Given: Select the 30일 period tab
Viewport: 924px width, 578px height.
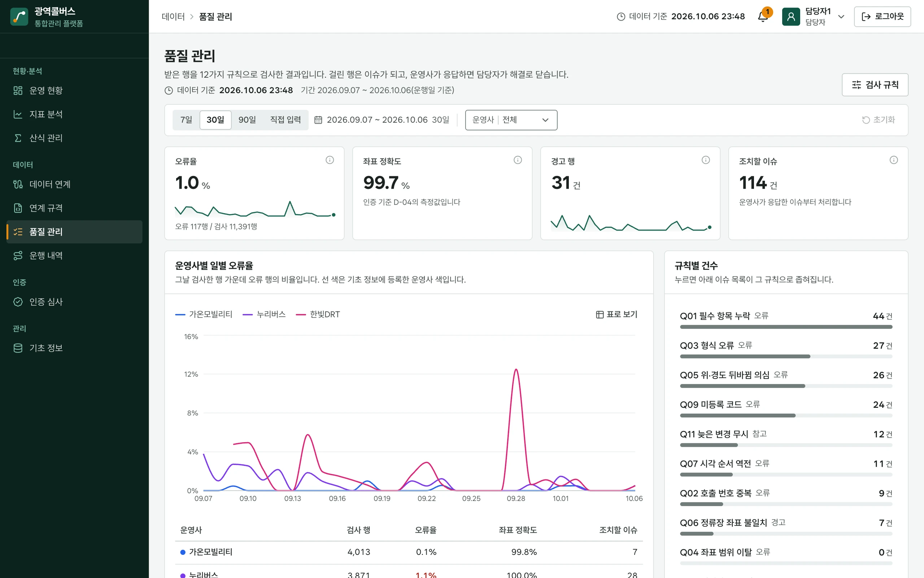Looking at the screenshot, I should (x=215, y=120).
